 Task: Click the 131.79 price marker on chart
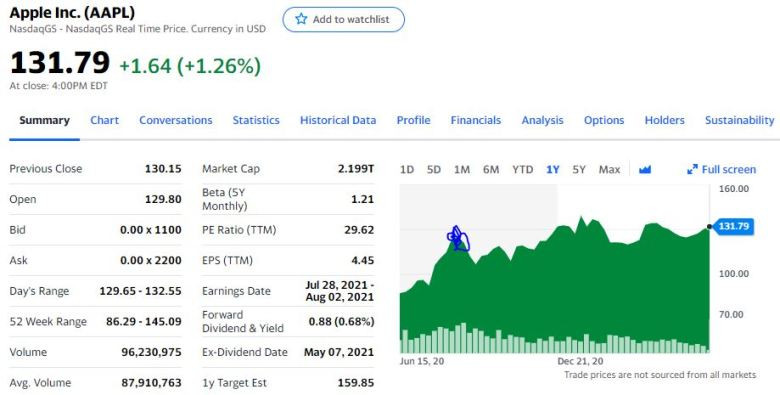point(733,226)
